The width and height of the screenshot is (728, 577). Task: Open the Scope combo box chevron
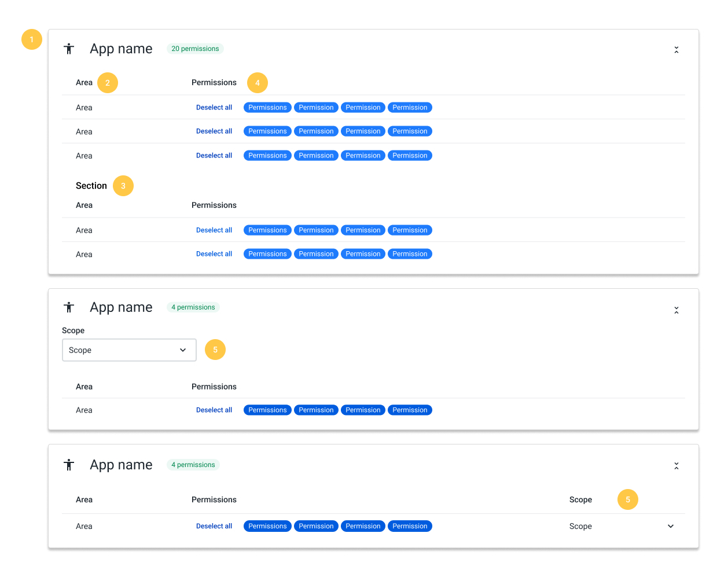coord(183,350)
